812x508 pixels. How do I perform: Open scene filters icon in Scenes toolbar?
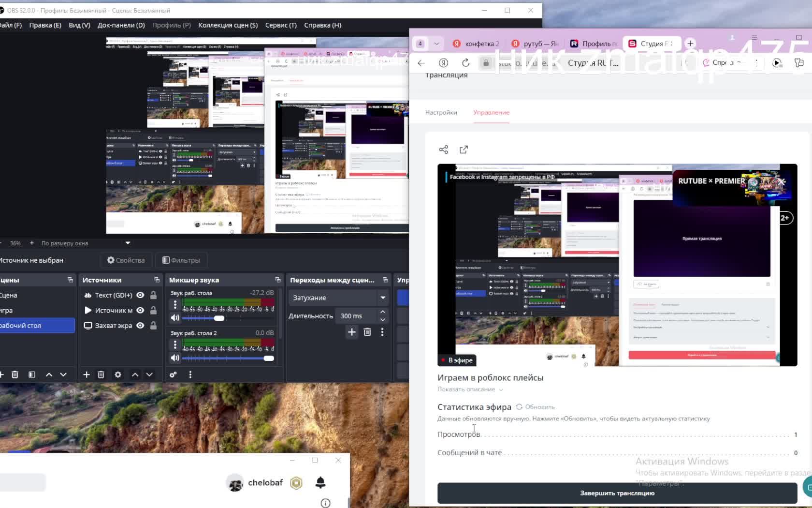[32, 374]
